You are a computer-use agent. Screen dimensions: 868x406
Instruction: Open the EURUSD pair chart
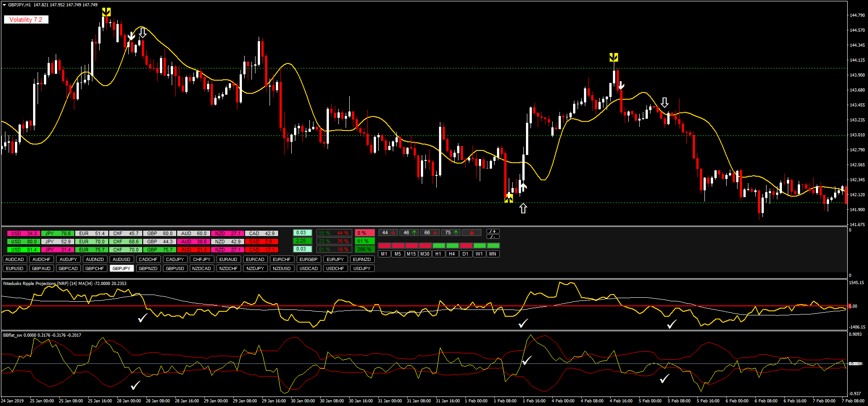pyautogui.click(x=14, y=268)
